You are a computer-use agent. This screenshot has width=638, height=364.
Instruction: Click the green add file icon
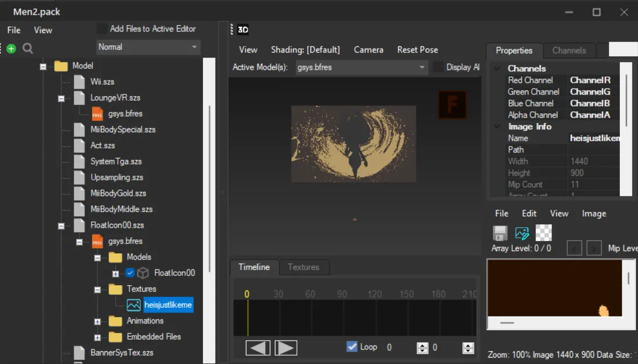pos(11,49)
